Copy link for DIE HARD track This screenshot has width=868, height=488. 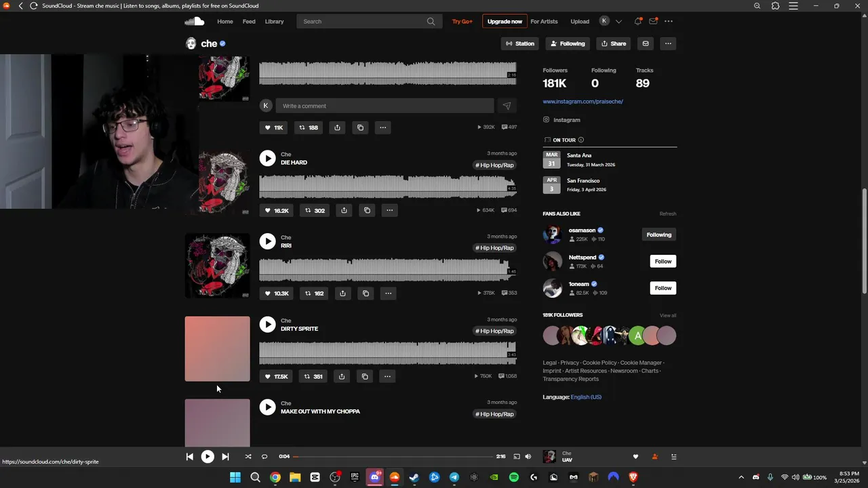(x=367, y=210)
